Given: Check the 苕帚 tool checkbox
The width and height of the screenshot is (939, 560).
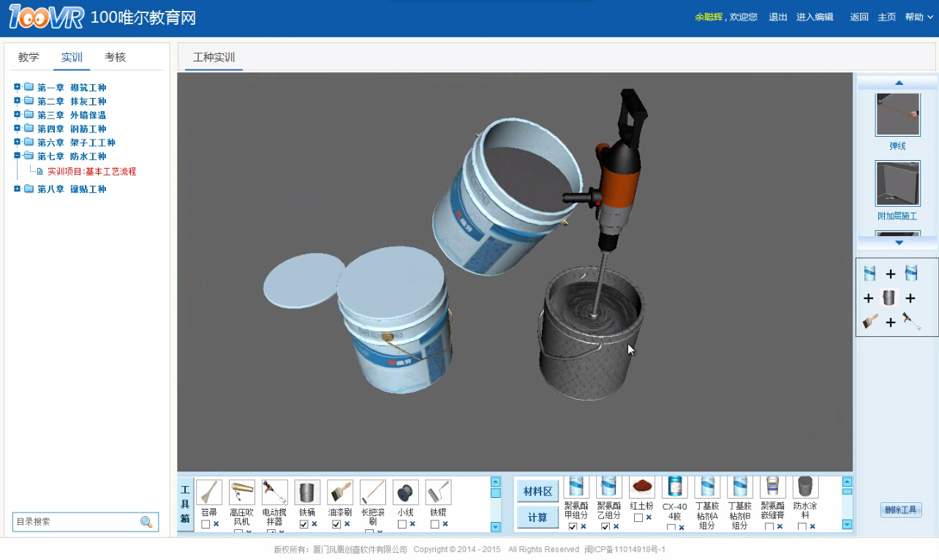Looking at the screenshot, I should coord(205,524).
